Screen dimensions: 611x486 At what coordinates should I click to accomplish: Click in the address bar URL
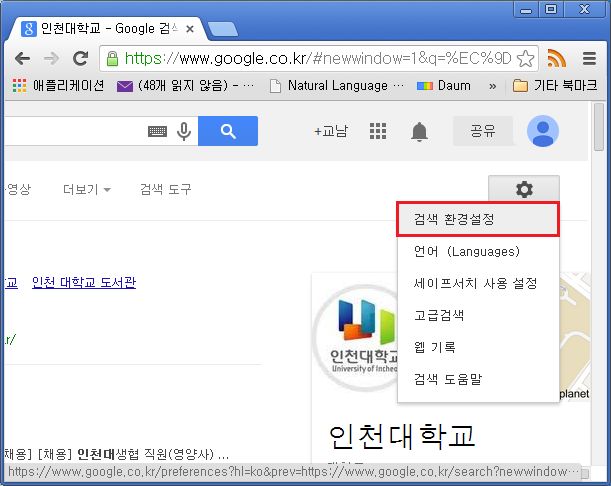tap(318, 59)
